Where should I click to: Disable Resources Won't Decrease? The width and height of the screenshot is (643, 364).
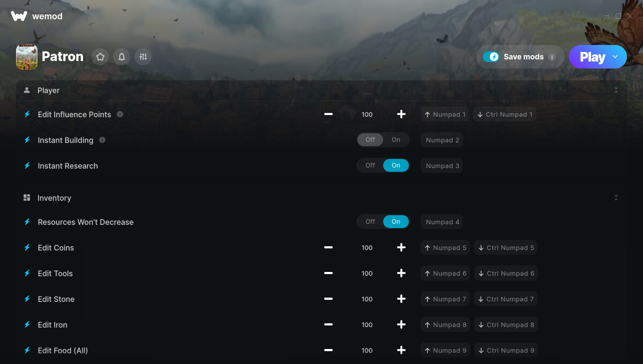pos(370,222)
